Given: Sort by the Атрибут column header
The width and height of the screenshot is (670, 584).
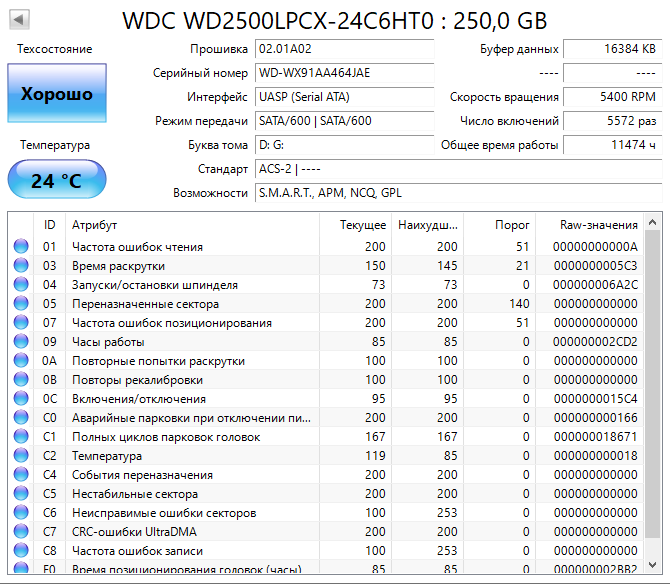Looking at the screenshot, I should tap(190, 225).
